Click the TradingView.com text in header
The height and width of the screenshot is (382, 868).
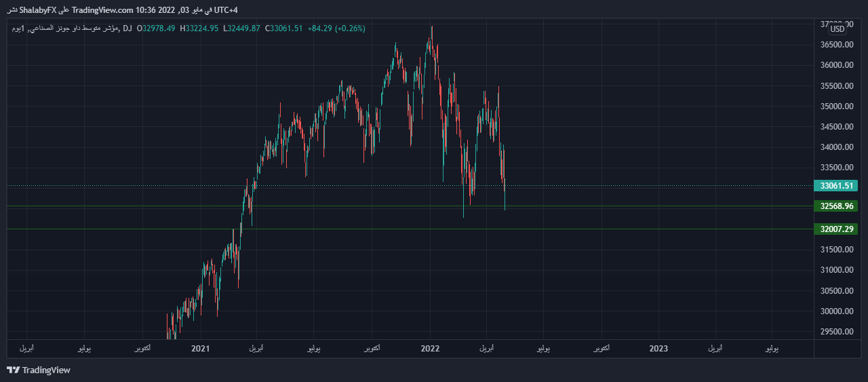click(102, 10)
